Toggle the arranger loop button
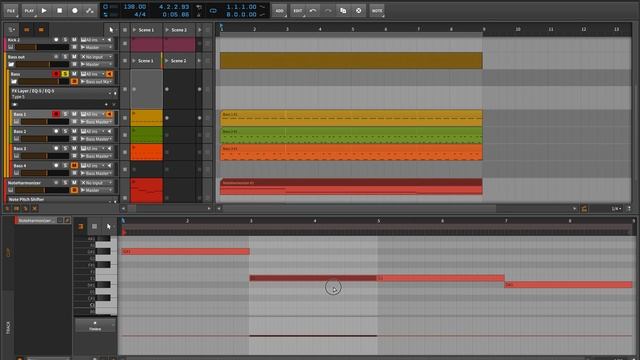 213,11
